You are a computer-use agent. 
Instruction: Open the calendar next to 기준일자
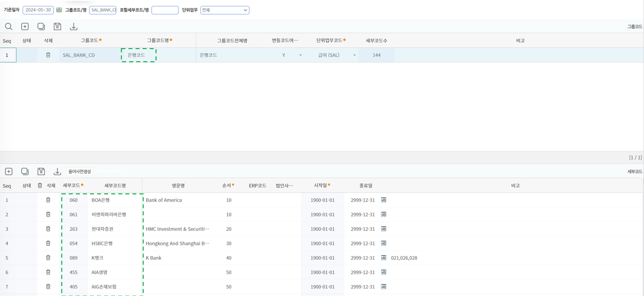pyautogui.click(x=59, y=10)
